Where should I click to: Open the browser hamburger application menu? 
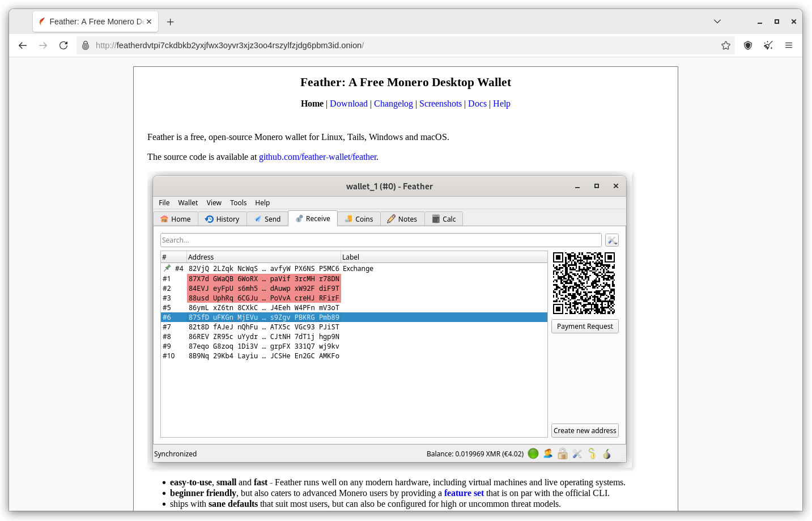[789, 45]
